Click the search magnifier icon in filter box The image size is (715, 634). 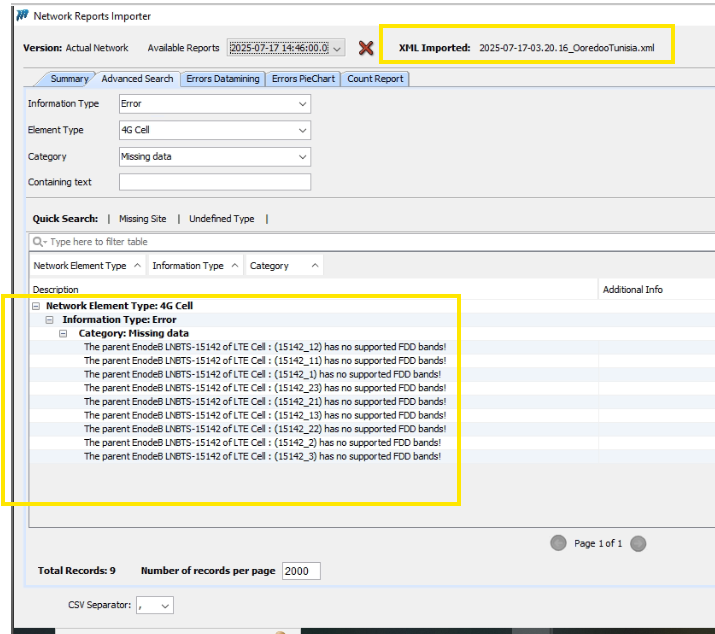point(39,242)
